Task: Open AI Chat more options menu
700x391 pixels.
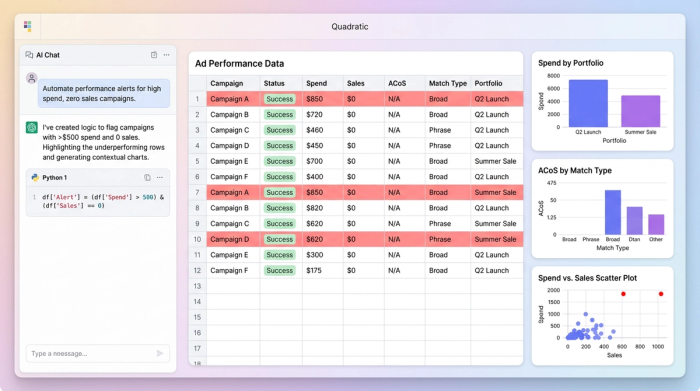Action: [x=167, y=55]
